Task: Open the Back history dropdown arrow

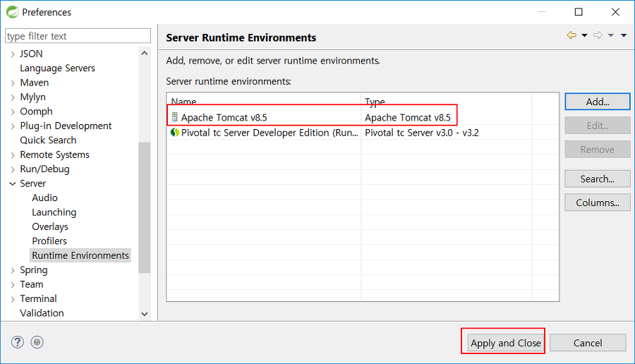Action: (584, 36)
